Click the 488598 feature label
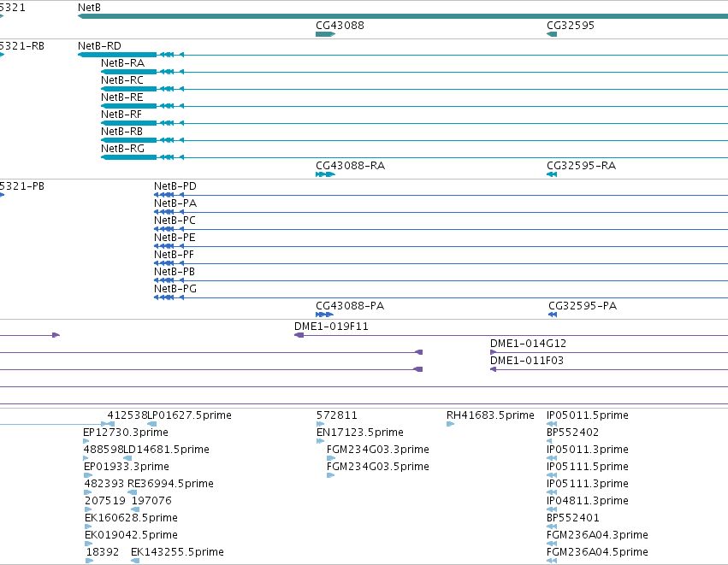Viewport: 728px width, 565px height. tap(103, 450)
